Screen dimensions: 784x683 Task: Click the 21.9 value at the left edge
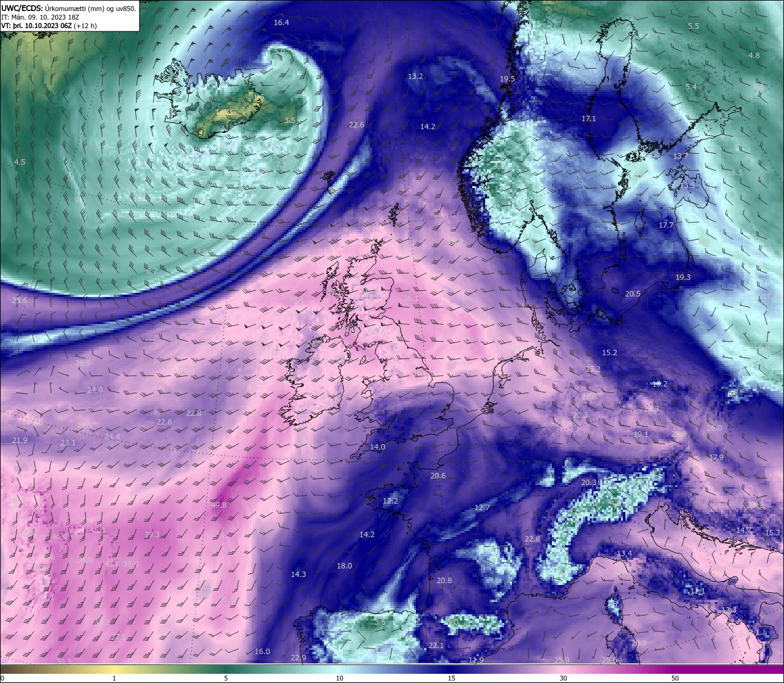(20, 440)
